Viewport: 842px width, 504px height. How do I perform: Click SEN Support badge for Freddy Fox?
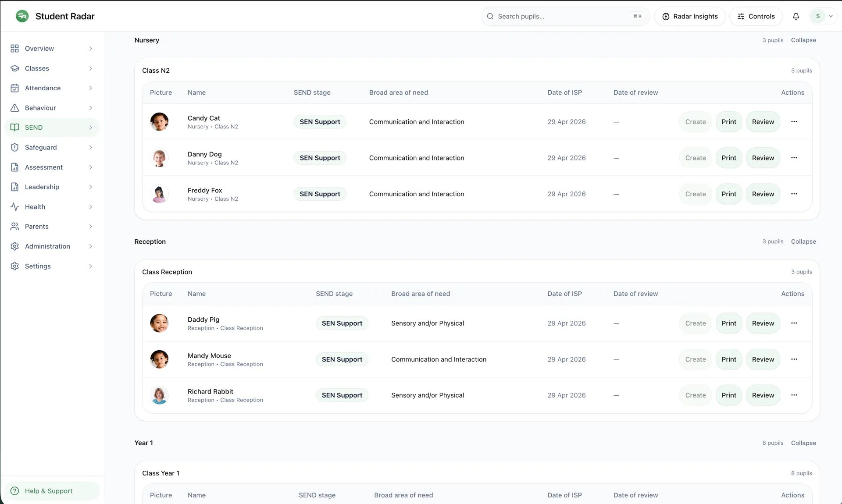(x=320, y=194)
